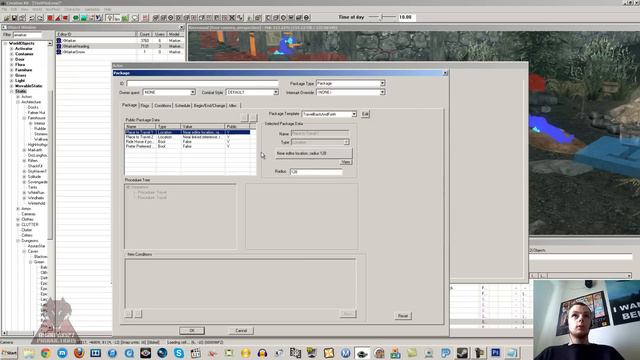Click the Editor ID column header
Viewport: 640px width, 360px height.
(96, 34)
